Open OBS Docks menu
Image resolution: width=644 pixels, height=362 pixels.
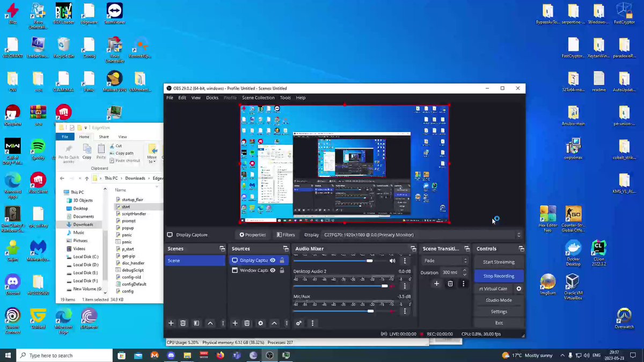[x=212, y=98]
